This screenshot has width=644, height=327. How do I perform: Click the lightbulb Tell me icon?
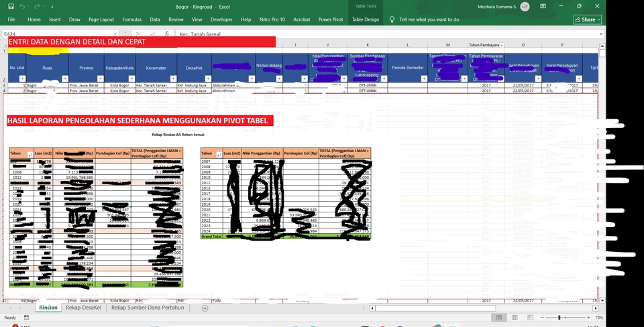coord(392,19)
